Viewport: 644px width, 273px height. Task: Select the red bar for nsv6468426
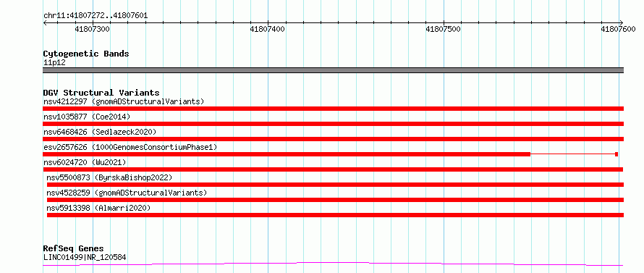(x=333, y=139)
